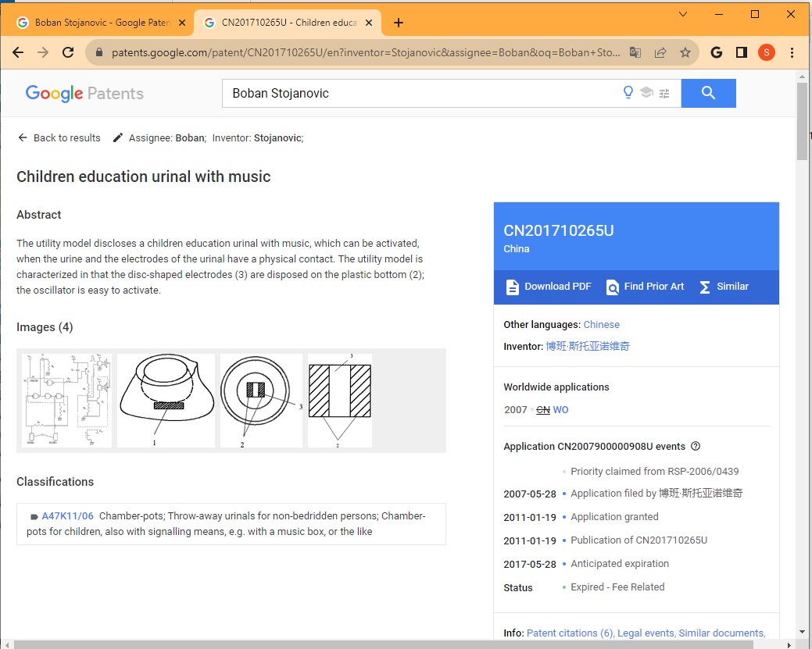Click the lightbulb icon in search box
This screenshot has height=649, width=812.
coord(628,93)
